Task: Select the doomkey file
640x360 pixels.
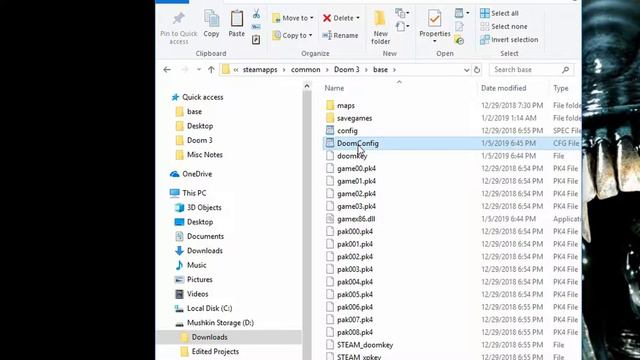Action: click(352, 156)
